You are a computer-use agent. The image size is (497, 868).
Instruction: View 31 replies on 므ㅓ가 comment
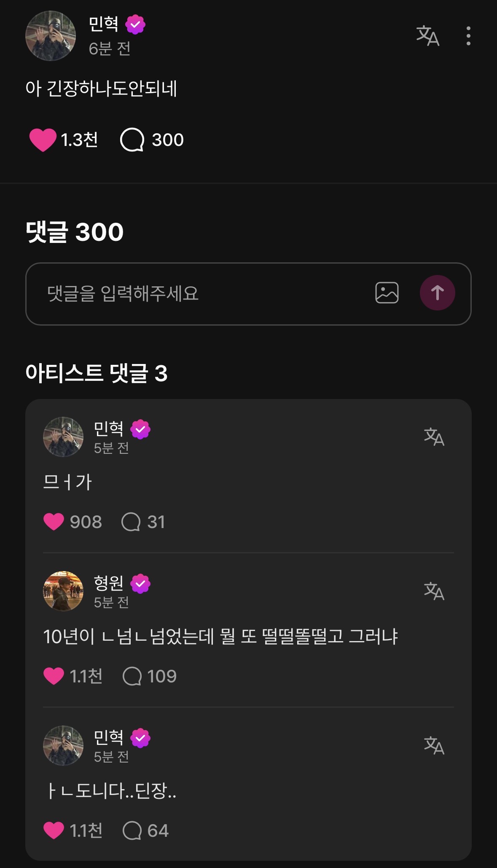coord(131,522)
